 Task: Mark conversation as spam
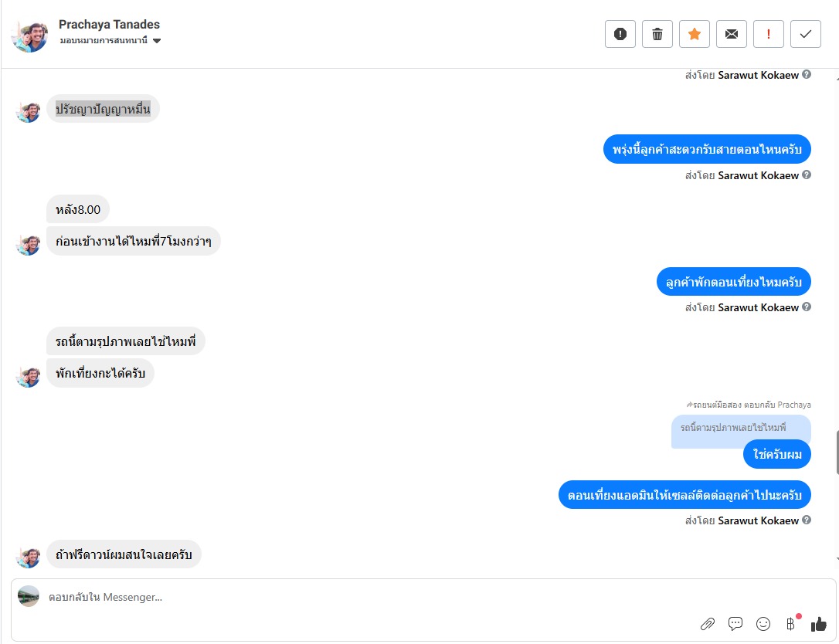tap(620, 34)
